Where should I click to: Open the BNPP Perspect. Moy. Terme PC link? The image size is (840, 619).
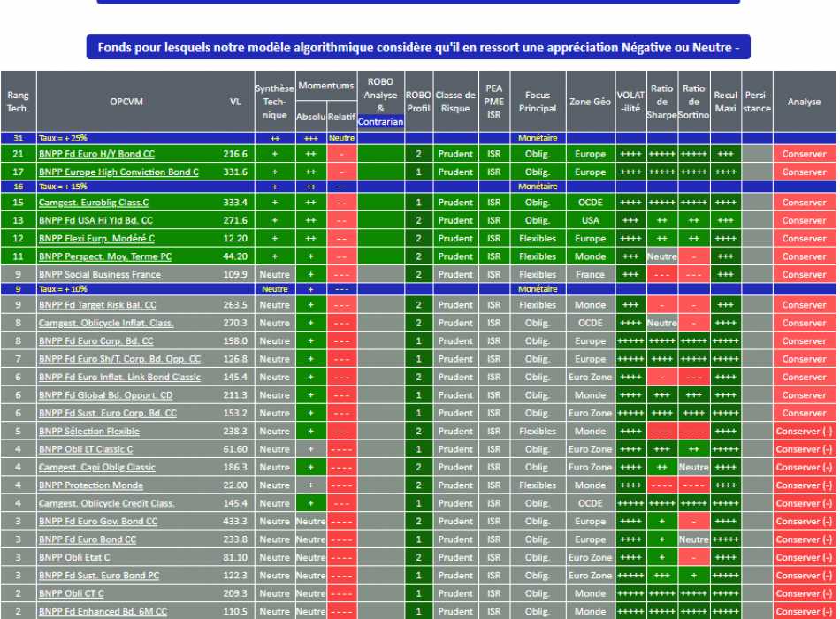pyautogui.click(x=105, y=256)
